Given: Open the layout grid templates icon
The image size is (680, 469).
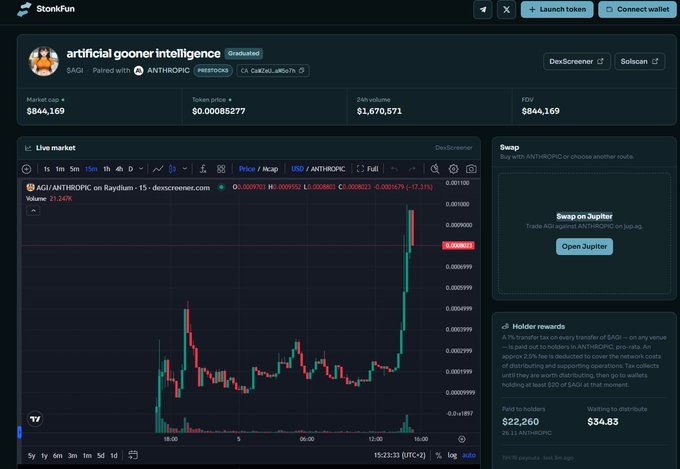Looking at the screenshot, I should click(221, 169).
